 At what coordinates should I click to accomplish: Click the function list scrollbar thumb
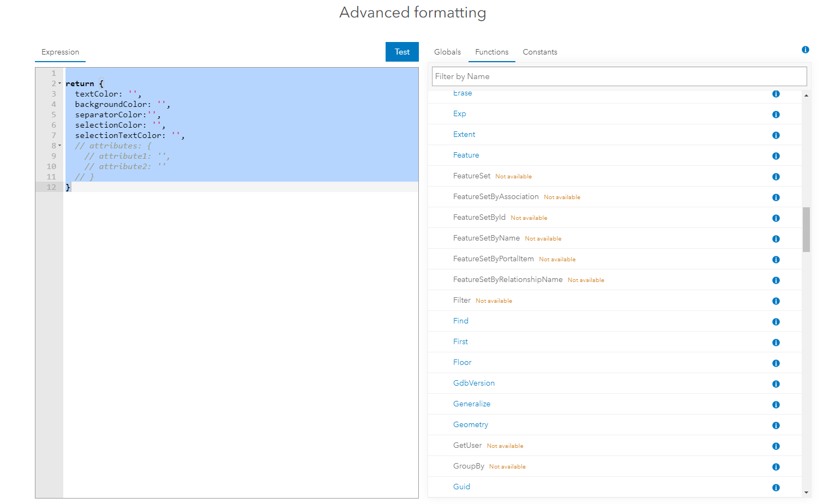[806, 229]
